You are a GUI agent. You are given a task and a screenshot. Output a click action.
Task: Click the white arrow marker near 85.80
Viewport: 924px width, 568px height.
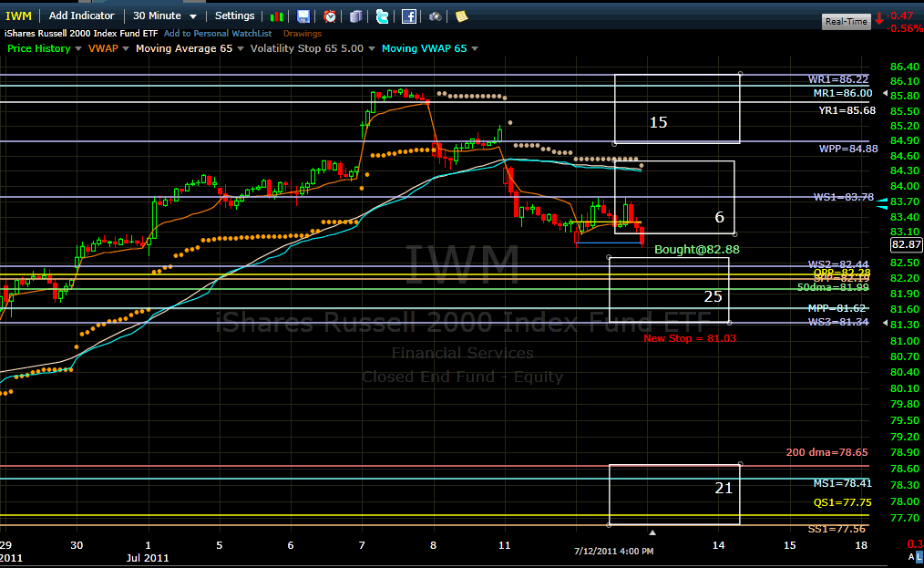(885, 93)
